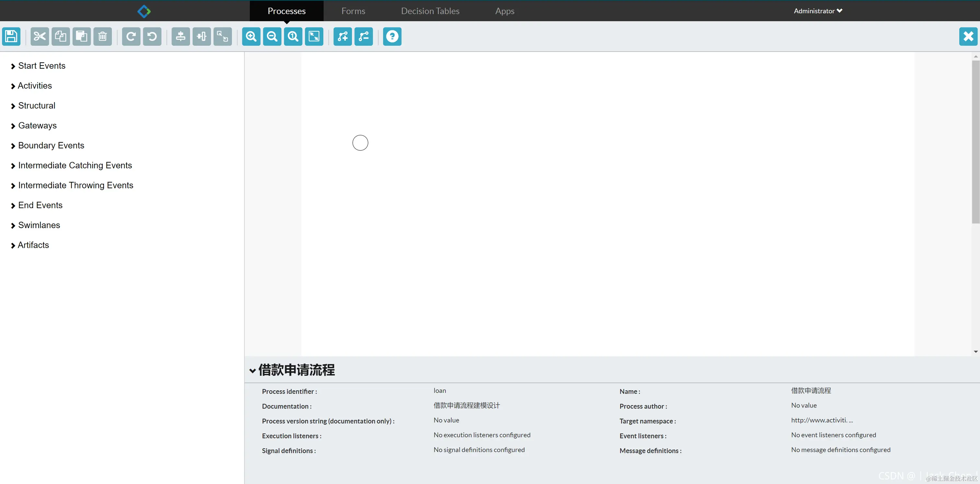Screen dimensions: 980x484
Task: Switch to the Forms tab
Action: pyautogui.click(x=353, y=11)
